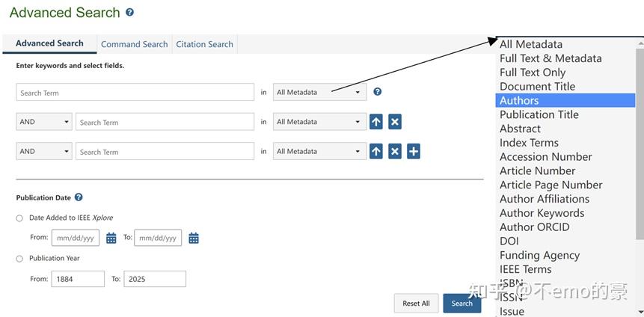Image resolution: width=644 pixels, height=317 pixels.
Task: Select Date Added to IEEE Xplore radio
Action: tap(19, 218)
